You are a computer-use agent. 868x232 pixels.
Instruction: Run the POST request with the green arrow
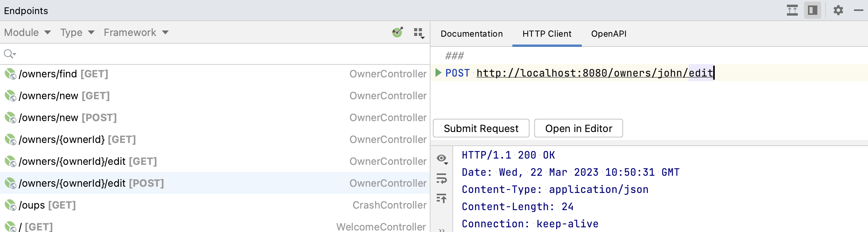[438, 73]
